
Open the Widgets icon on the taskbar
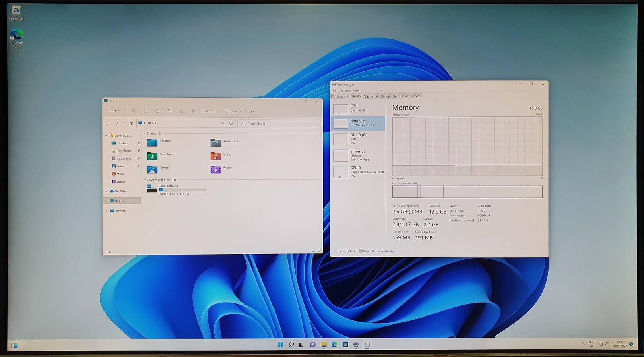coord(14,345)
